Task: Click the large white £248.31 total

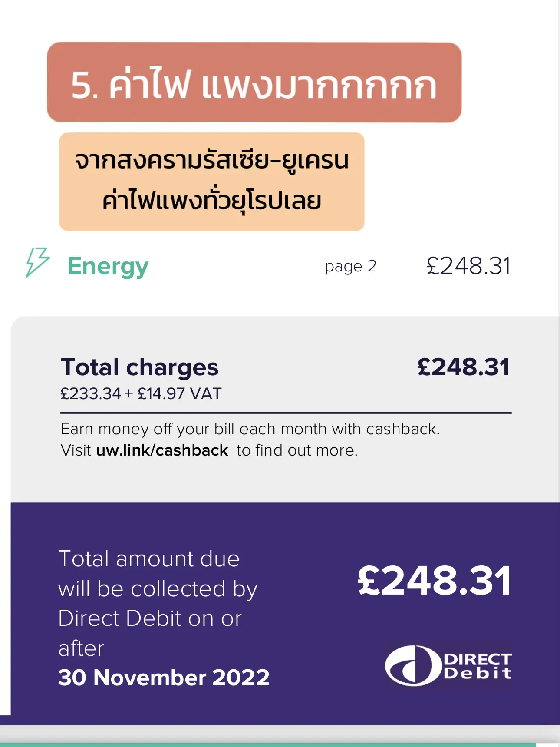Action: pos(434,581)
